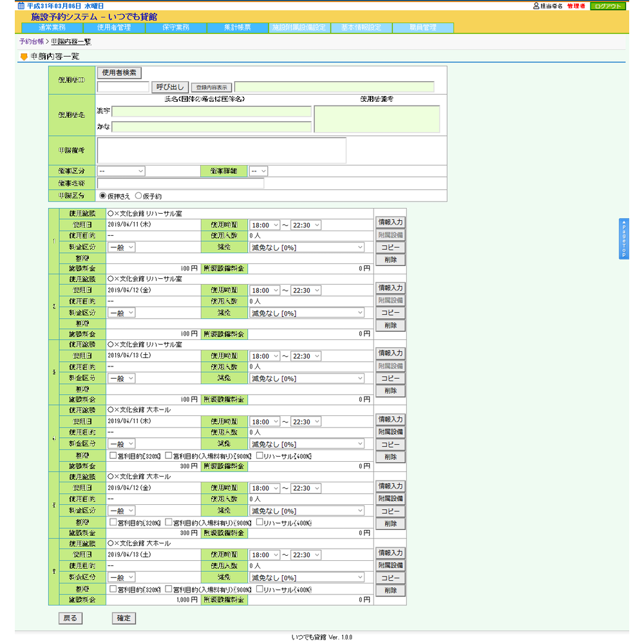Viewport: 644px width, 644px height.
Task: Select the 仮予約 radio button
Action: (x=138, y=196)
